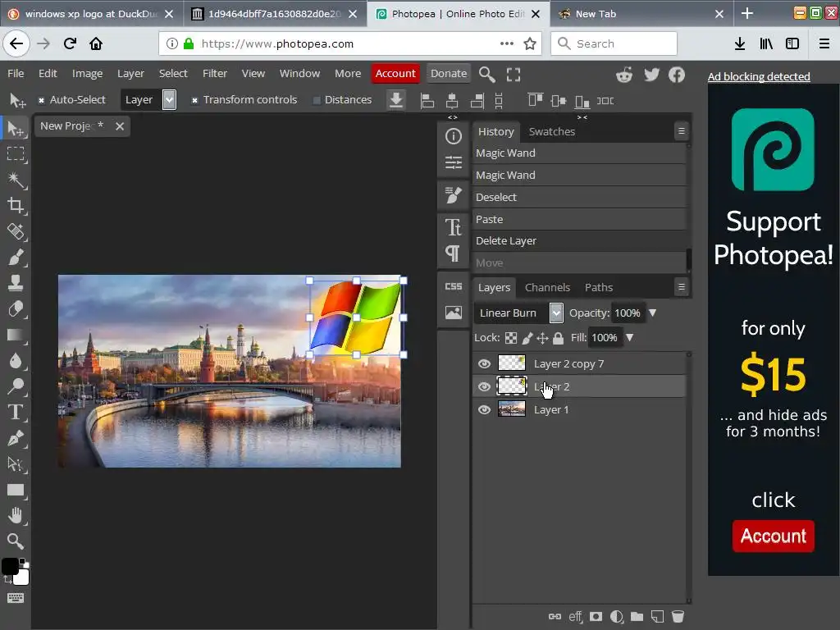Switch to the Swatches tab
The height and width of the screenshot is (630, 840).
point(552,132)
